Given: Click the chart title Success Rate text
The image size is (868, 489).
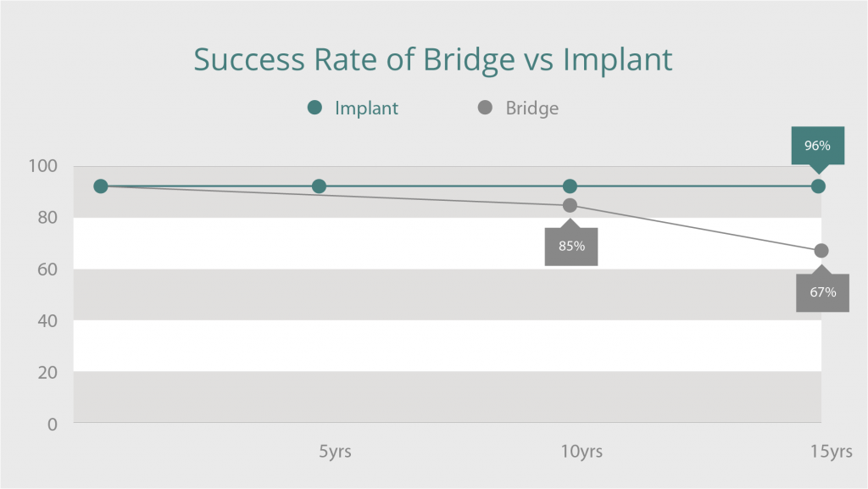Looking at the screenshot, I should click(x=285, y=59).
